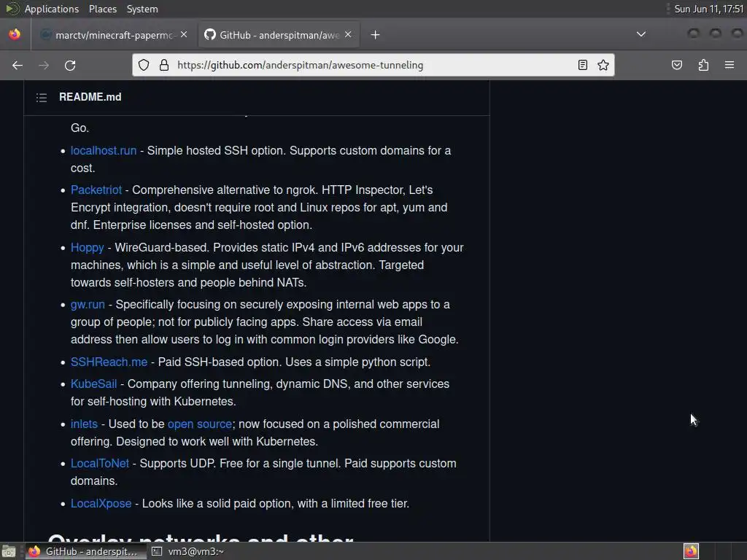
Task: Click the site security padlock icon
Action: pyautogui.click(x=164, y=65)
